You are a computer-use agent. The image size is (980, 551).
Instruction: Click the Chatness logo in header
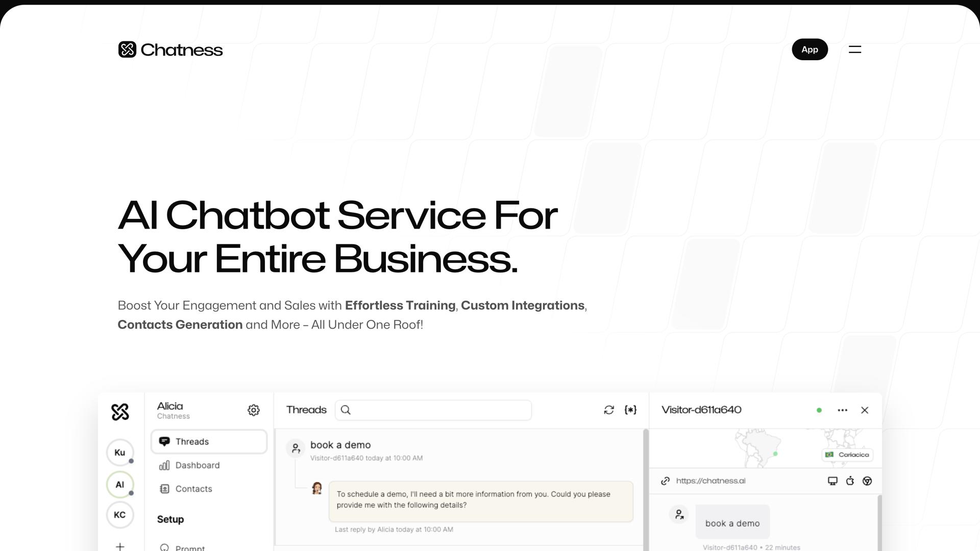[170, 49]
